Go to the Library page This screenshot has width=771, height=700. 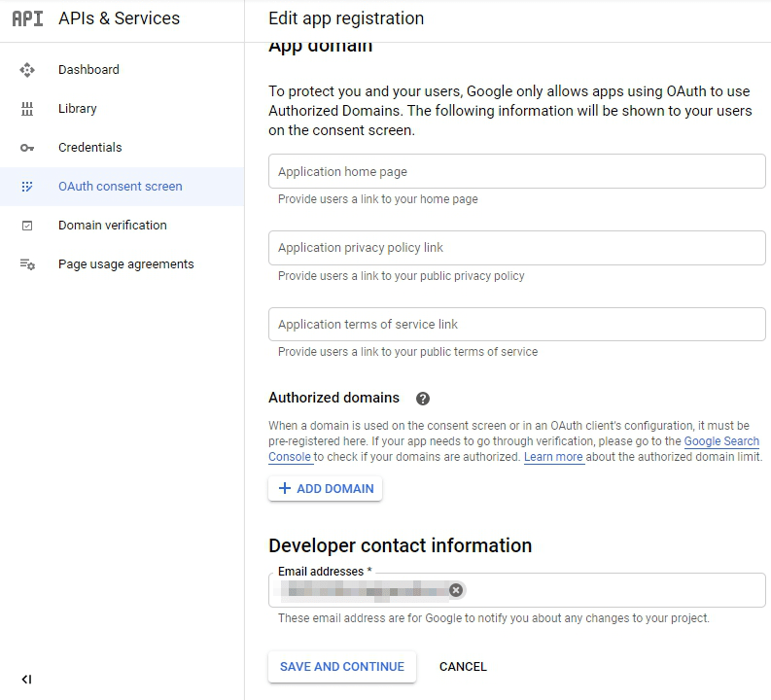pos(77,109)
